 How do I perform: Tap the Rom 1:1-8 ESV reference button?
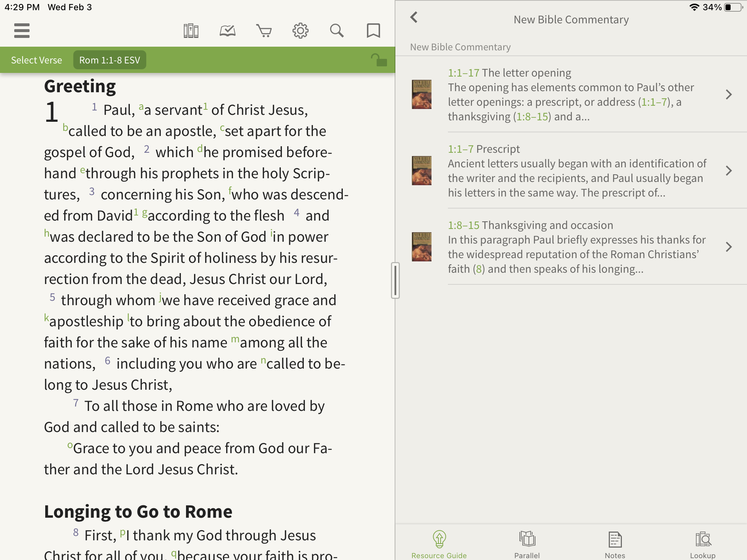point(110,60)
